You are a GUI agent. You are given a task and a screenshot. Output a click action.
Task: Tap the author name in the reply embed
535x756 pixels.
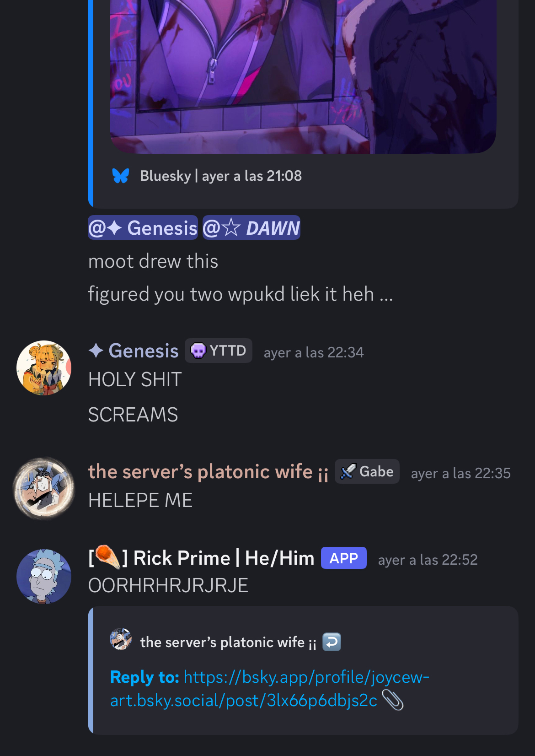228,642
